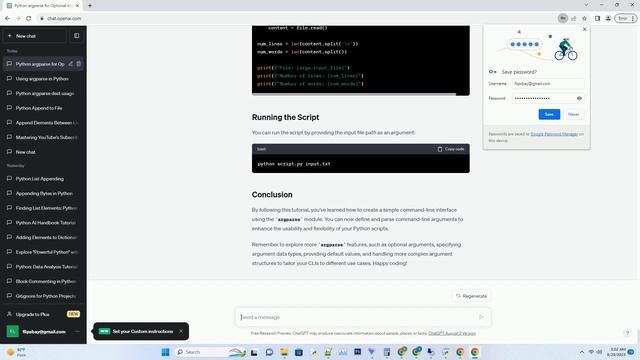Close the Save password popup
640x360 pixels.
pyautogui.click(x=584, y=29)
